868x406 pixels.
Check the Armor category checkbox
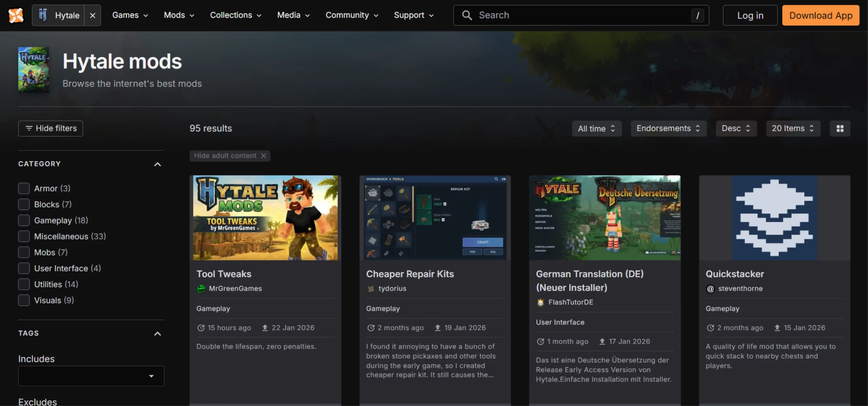(x=24, y=188)
